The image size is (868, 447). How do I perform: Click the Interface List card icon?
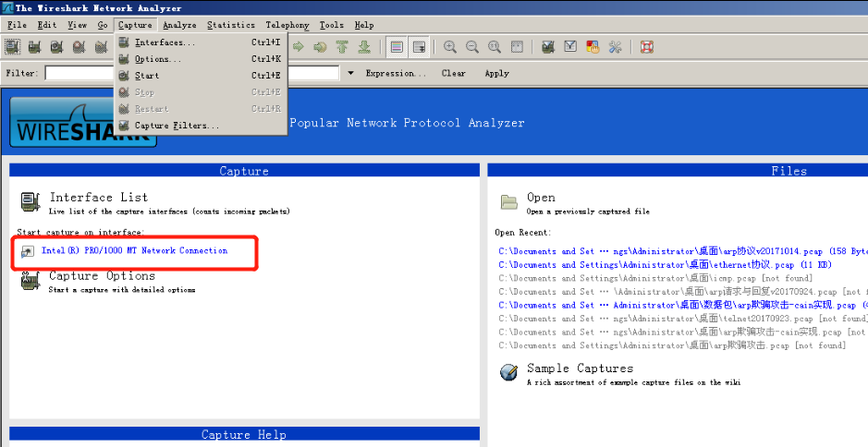coord(31,202)
